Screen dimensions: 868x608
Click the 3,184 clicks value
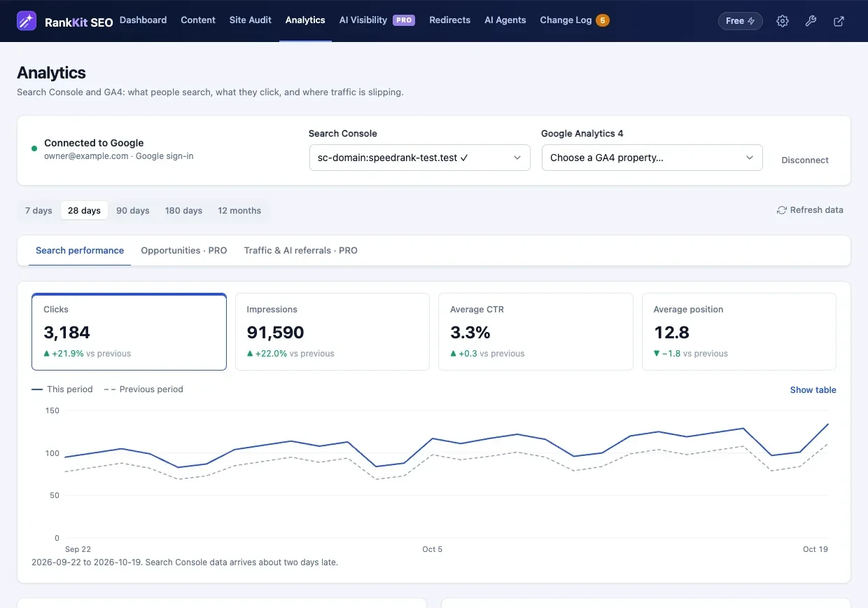pyautogui.click(x=67, y=333)
